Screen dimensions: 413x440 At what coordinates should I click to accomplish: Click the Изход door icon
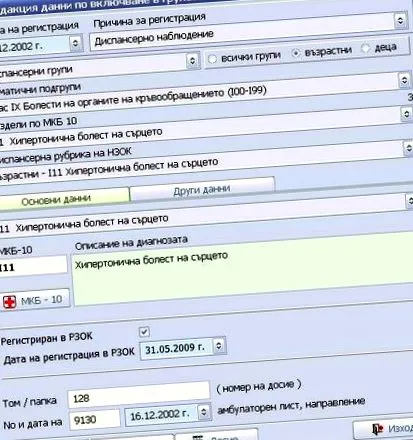coord(378,429)
